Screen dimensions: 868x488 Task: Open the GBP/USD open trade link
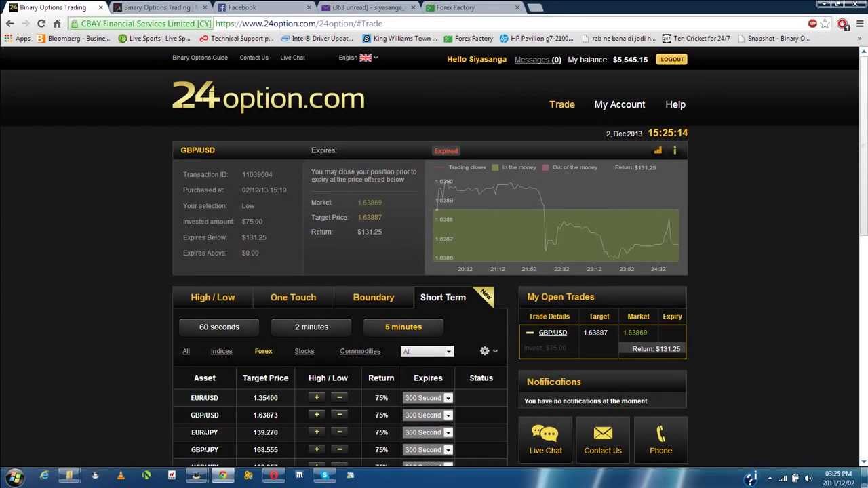(x=553, y=333)
